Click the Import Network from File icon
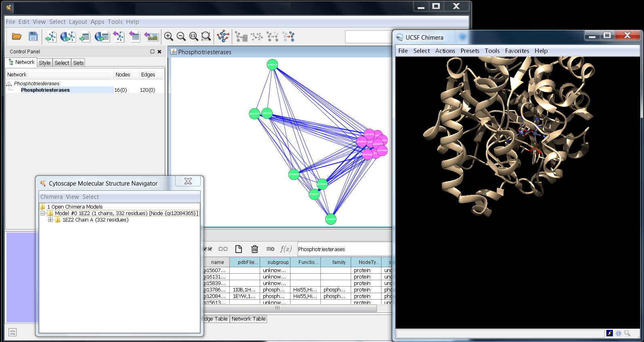 51,37
